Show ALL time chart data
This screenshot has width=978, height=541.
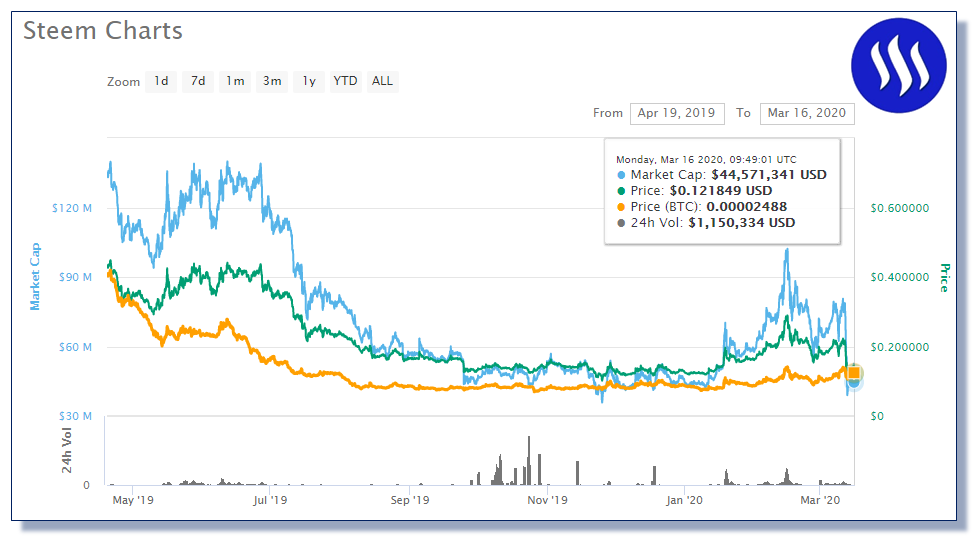coord(382,81)
